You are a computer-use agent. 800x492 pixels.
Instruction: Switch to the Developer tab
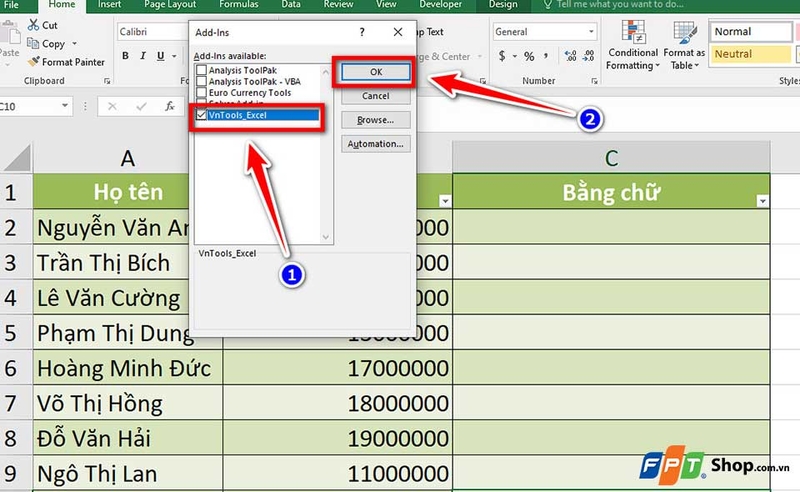coord(440,4)
